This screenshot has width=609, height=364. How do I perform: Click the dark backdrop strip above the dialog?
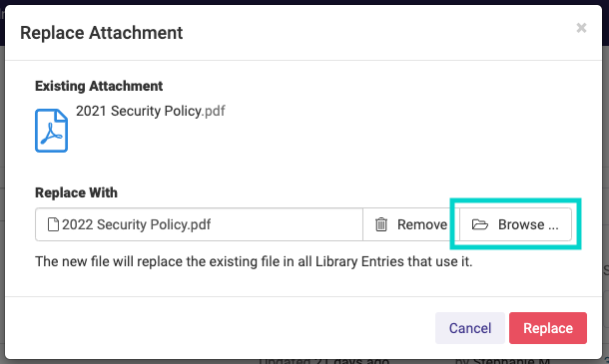[304, 2]
